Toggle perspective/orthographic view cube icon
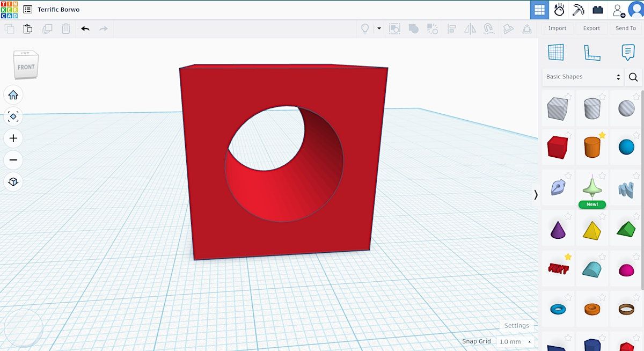Image resolution: width=644 pixels, height=351 pixels. [x=13, y=182]
